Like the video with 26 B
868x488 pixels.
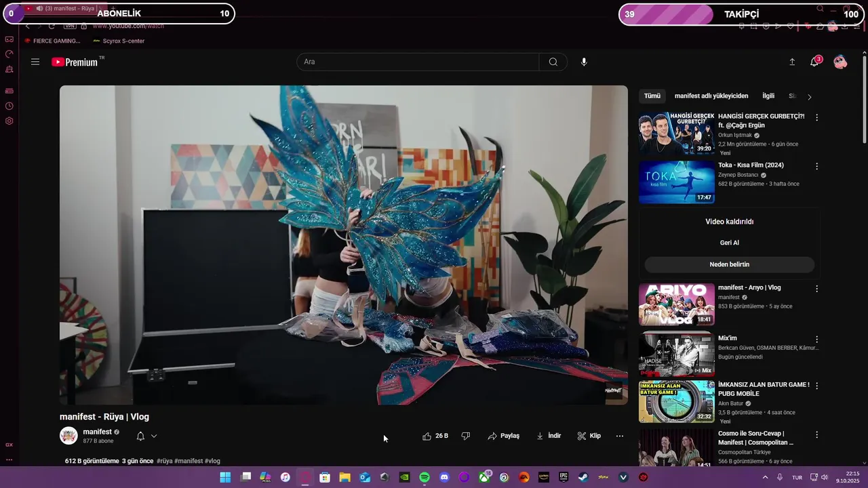pos(435,436)
